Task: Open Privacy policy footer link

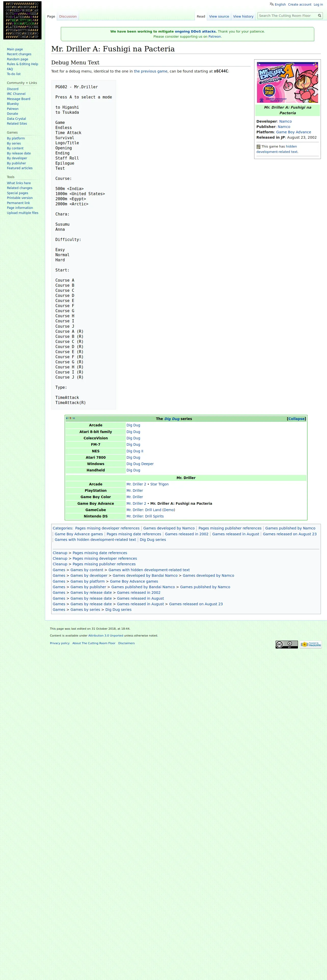Action: coord(60,643)
